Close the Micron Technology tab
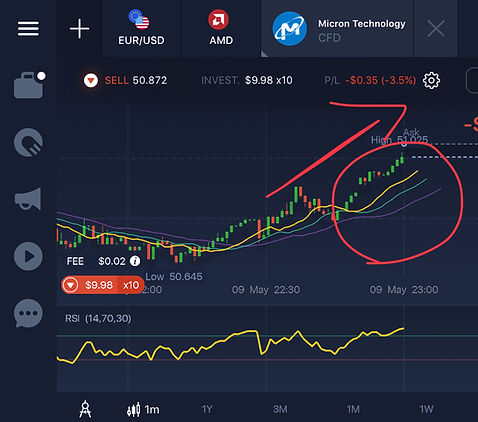Screen dimensions: 478x422 coord(436,28)
